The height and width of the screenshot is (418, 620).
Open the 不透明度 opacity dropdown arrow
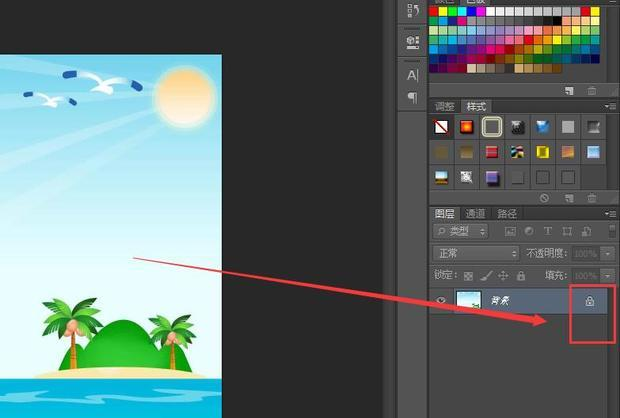(607, 254)
